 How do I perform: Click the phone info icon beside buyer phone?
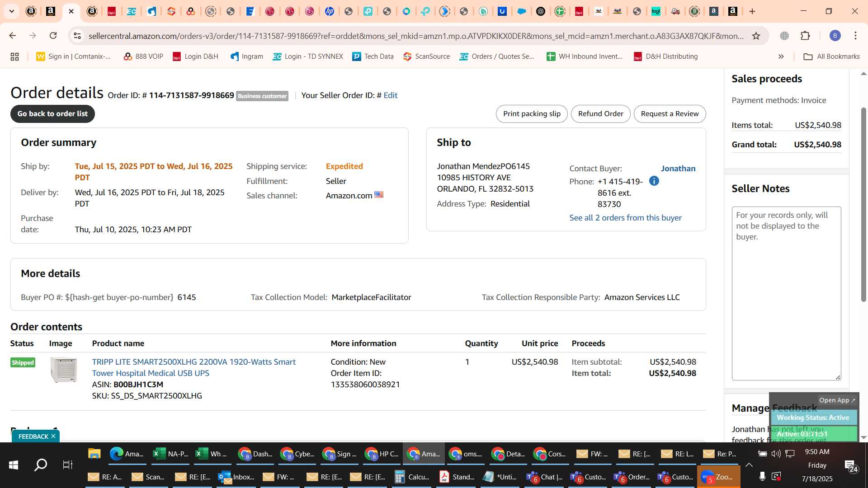tap(654, 181)
